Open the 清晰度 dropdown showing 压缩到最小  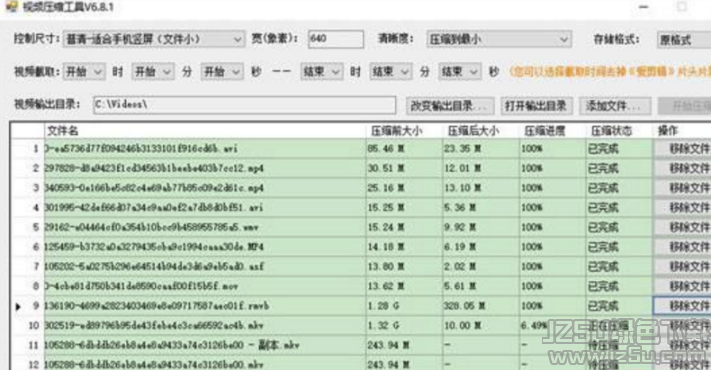click(499, 39)
